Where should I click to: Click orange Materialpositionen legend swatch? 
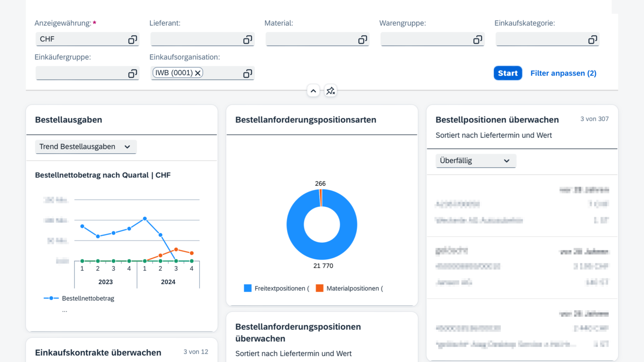coord(319,288)
